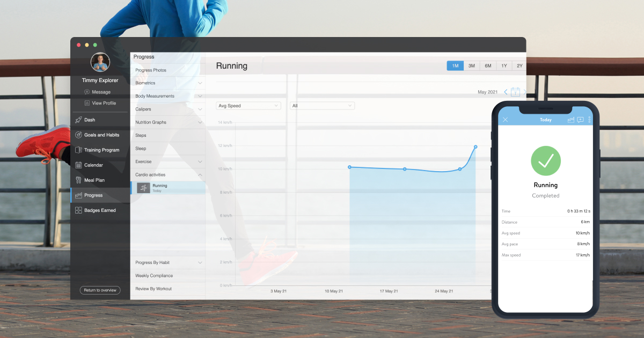Switch the graph to 6M range
This screenshot has width=644, height=338.
pyautogui.click(x=488, y=66)
